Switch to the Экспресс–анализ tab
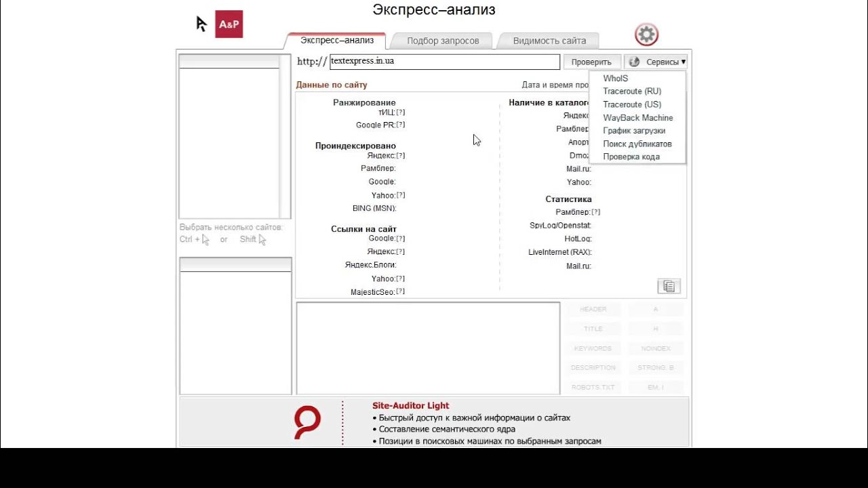 337,40
